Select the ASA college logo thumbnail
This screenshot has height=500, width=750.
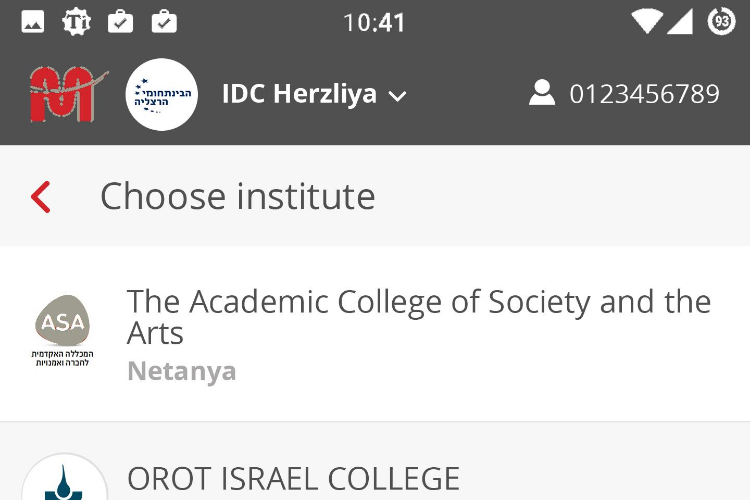click(63, 331)
